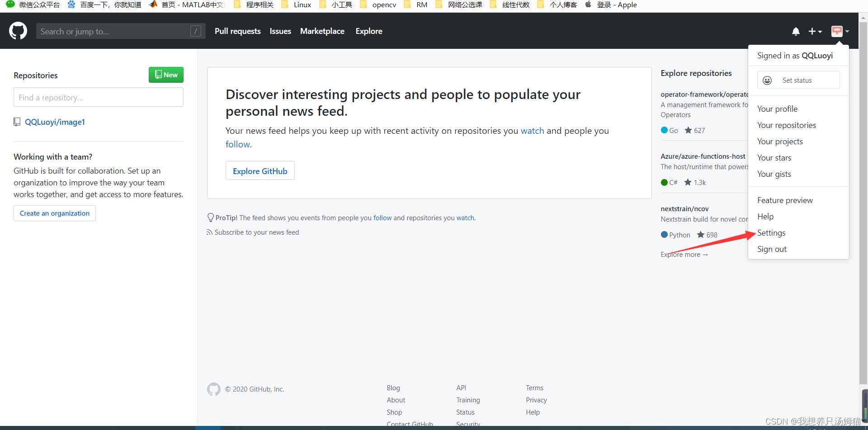Click the Explore GitHub button
868x430 pixels.
click(x=260, y=171)
